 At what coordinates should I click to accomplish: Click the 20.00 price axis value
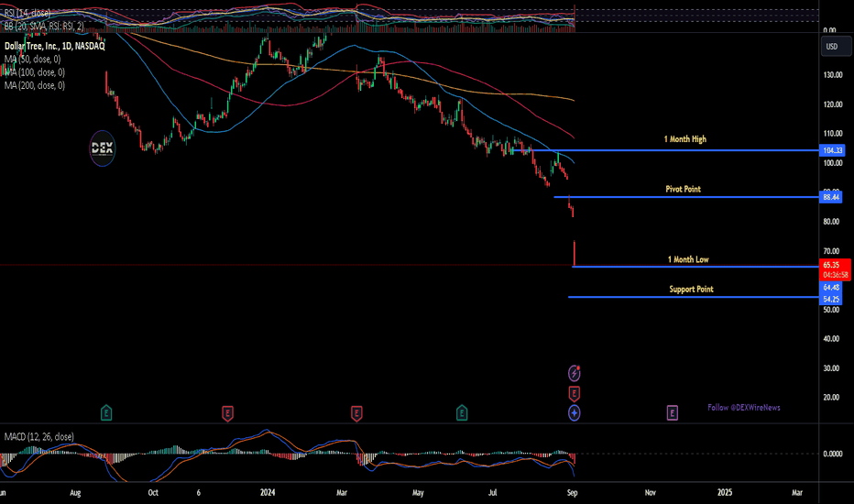831,397
